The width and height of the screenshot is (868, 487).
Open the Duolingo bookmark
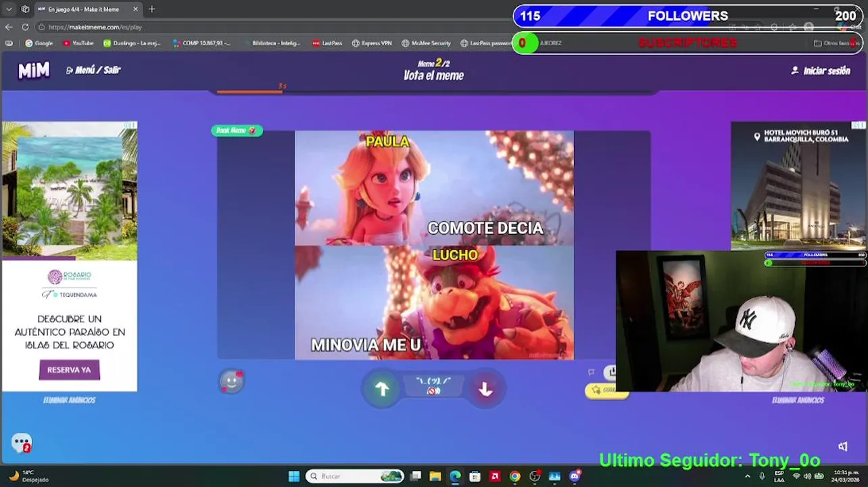(x=132, y=43)
